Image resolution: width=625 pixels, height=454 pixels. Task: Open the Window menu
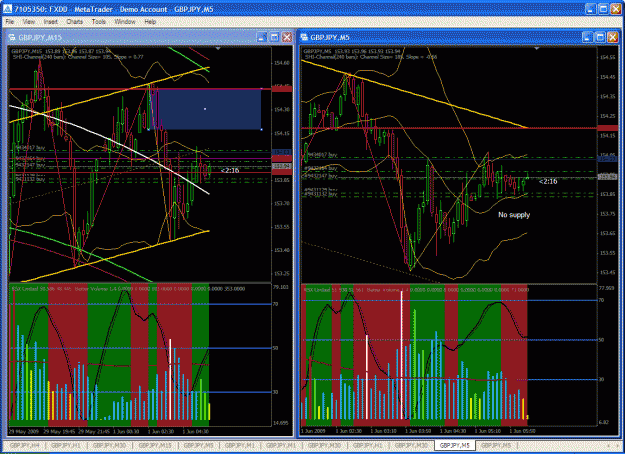(x=125, y=22)
